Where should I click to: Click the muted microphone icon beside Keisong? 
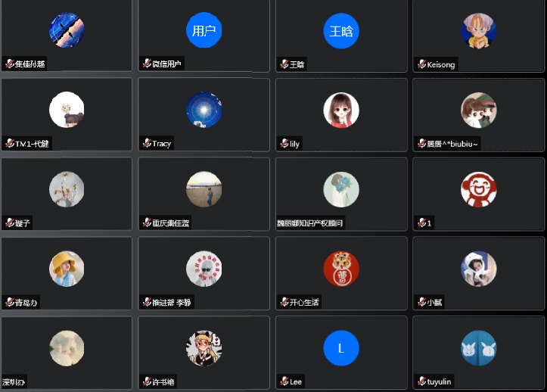point(421,64)
